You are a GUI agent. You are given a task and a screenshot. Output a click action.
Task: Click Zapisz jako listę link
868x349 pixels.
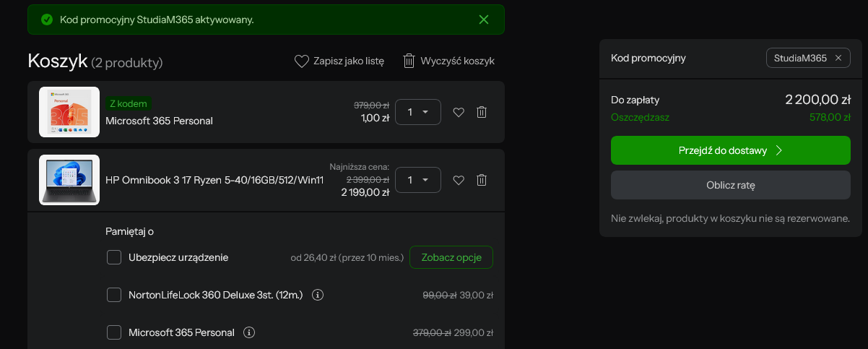click(x=339, y=61)
